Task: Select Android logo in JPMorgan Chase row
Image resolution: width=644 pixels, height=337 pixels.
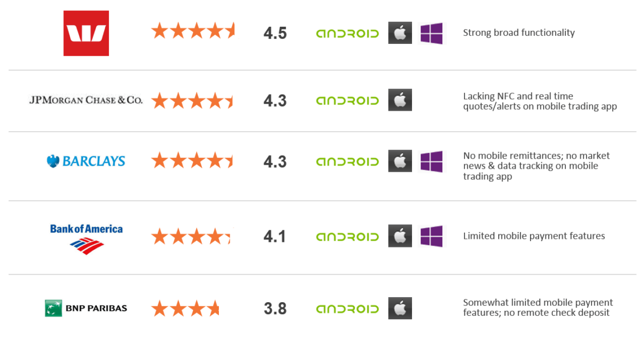Action: point(348,100)
